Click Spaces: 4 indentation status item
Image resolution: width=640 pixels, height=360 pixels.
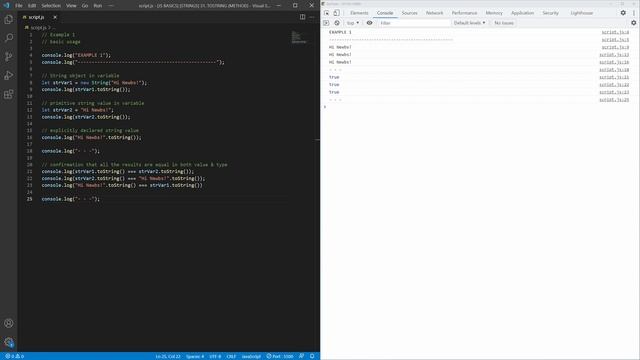pyautogui.click(x=195, y=356)
